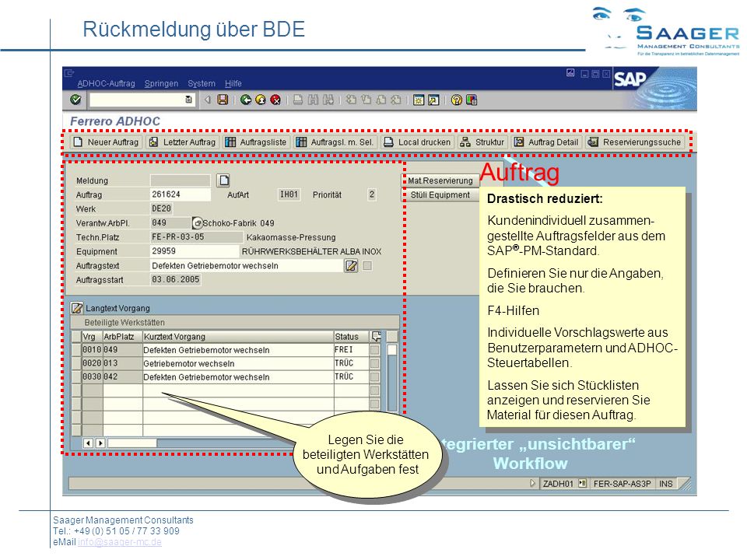
Task: Click the Meldung input field
Action: point(180,180)
